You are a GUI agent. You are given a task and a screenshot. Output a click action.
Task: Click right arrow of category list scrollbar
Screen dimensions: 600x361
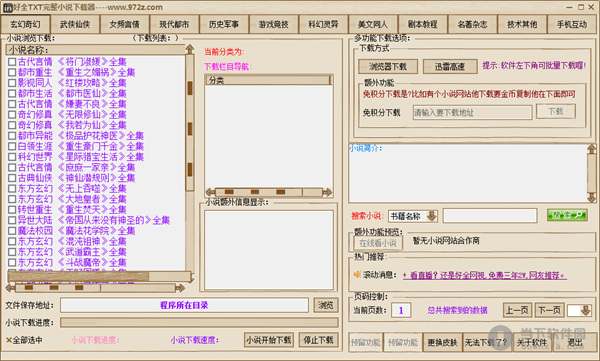[328, 192]
